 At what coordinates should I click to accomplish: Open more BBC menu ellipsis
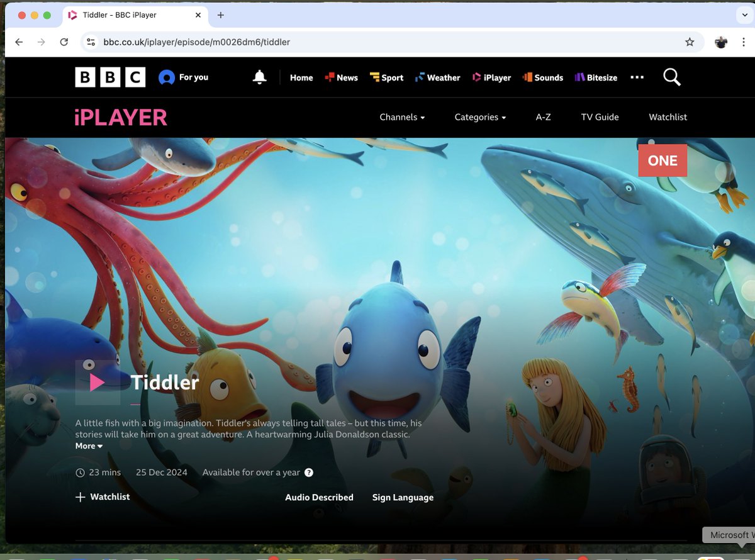click(x=637, y=77)
